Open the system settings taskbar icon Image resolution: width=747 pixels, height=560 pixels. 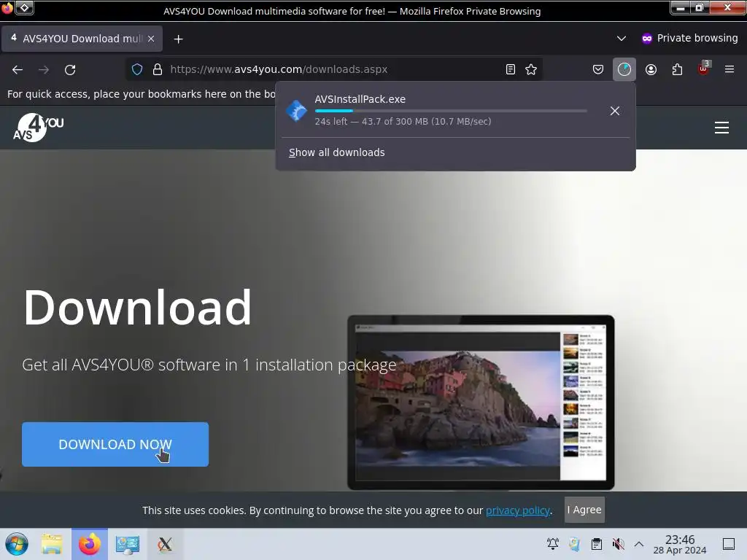(127, 544)
